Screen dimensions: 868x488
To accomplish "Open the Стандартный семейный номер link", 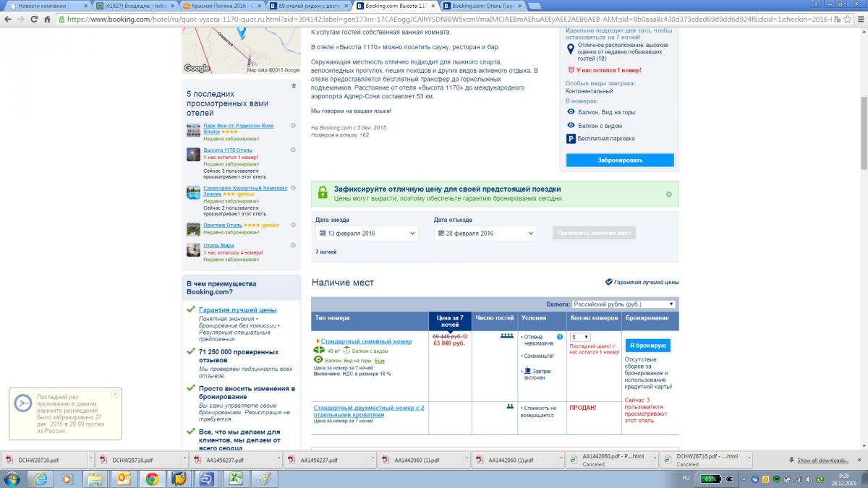I will pyautogui.click(x=366, y=341).
